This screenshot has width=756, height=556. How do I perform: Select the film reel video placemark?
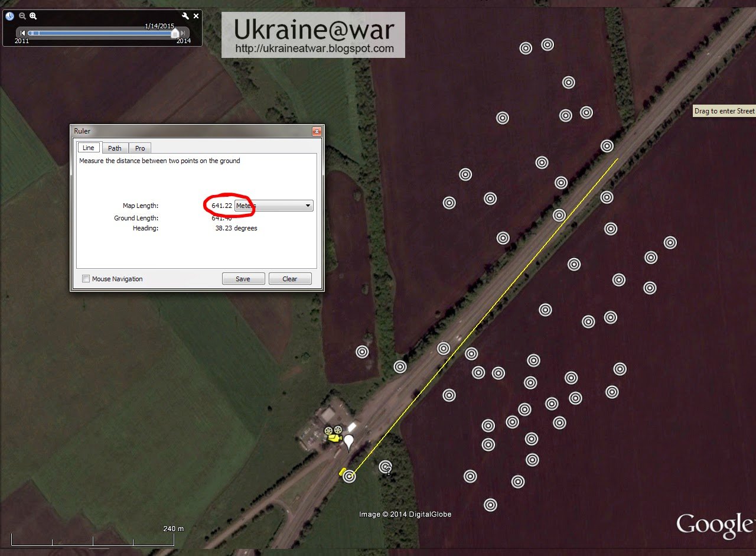pos(333,430)
